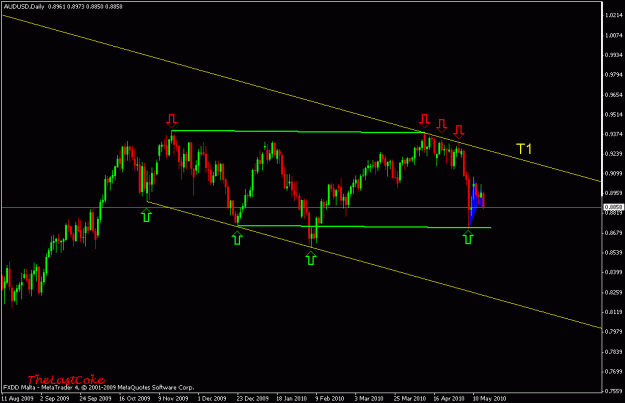The width and height of the screenshot is (625, 403).
Task: Select the 16 Apr 2010 date label
Action: [449, 399]
